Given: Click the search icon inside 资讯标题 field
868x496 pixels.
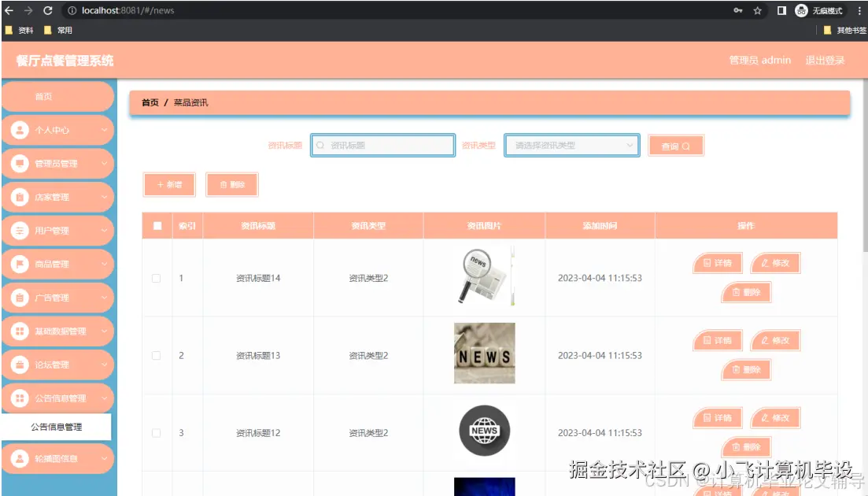Looking at the screenshot, I should pyautogui.click(x=320, y=146).
